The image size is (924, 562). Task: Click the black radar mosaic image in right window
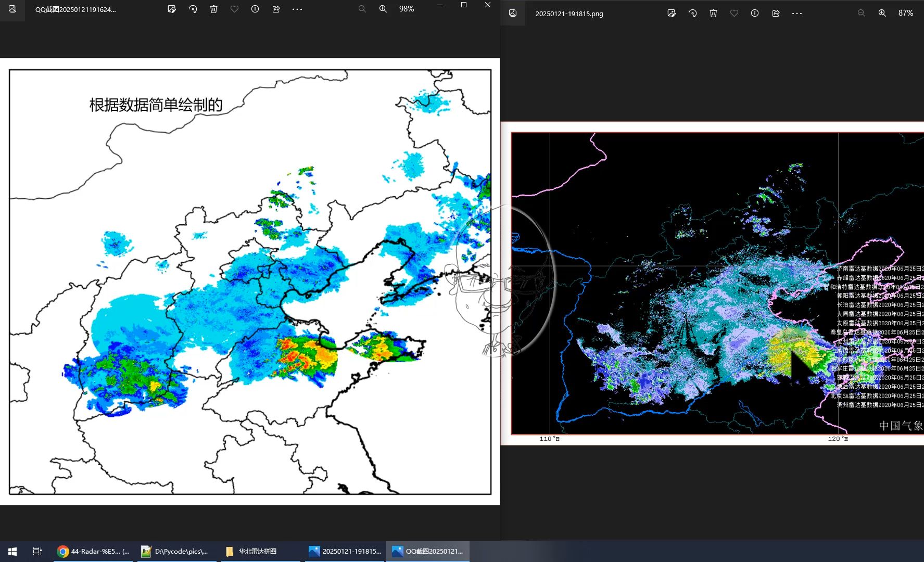(x=712, y=283)
